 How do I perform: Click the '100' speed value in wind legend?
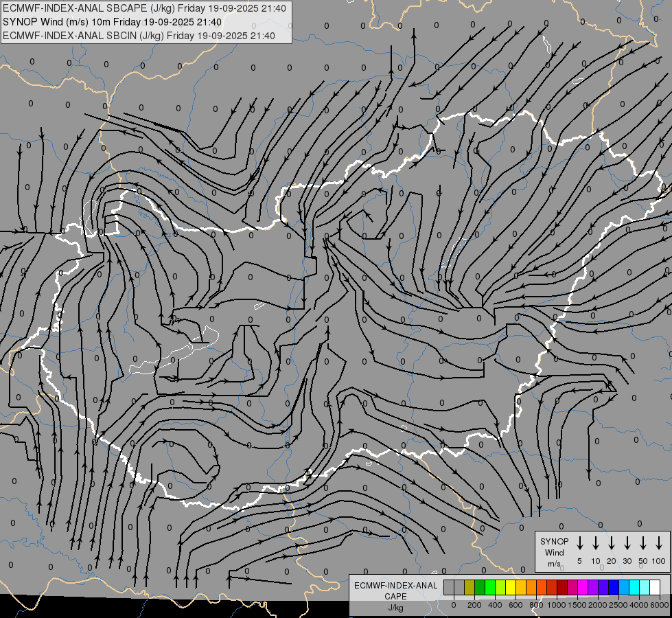pyautogui.click(x=659, y=561)
